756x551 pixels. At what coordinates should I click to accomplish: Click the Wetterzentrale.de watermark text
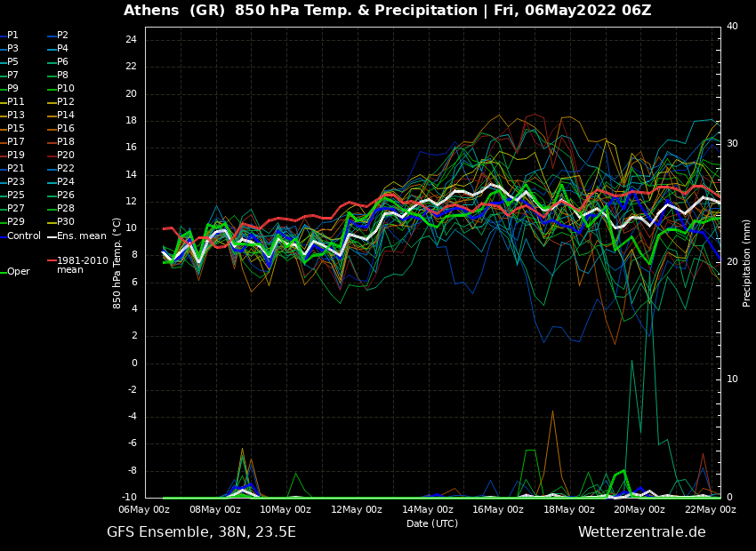[x=641, y=532]
